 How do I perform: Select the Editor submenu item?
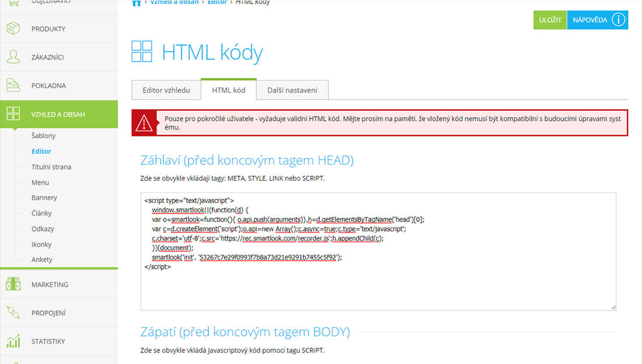(41, 151)
